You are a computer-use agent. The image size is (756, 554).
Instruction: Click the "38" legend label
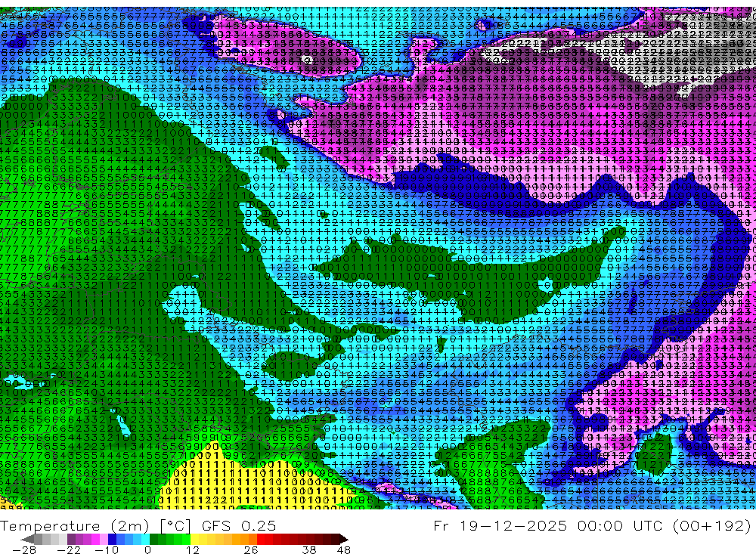(x=308, y=549)
